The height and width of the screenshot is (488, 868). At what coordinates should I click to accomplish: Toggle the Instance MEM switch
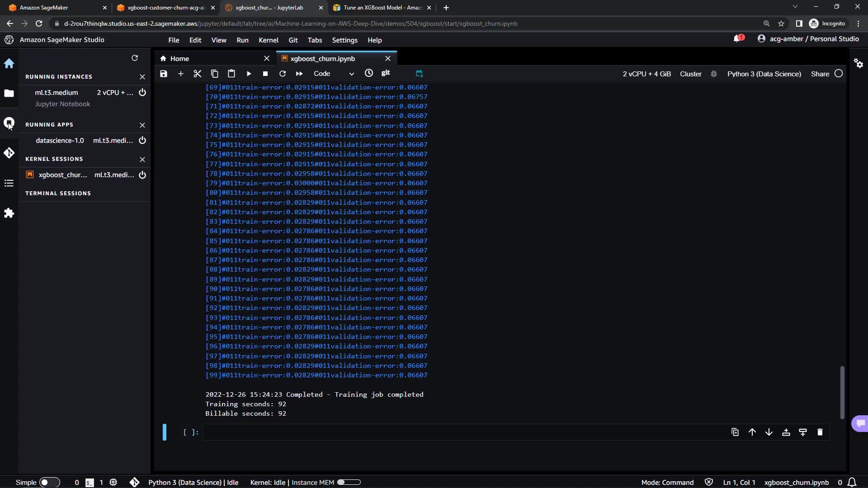pos(349,482)
